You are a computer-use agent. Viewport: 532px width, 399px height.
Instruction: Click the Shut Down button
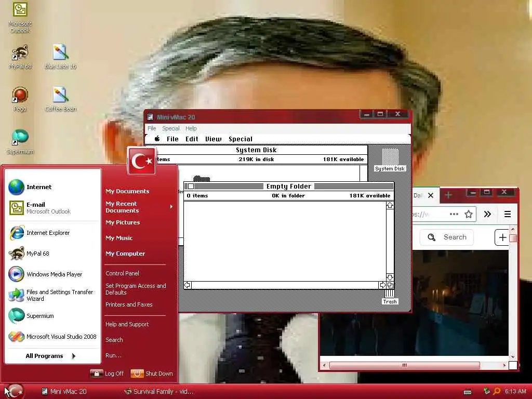point(152,374)
